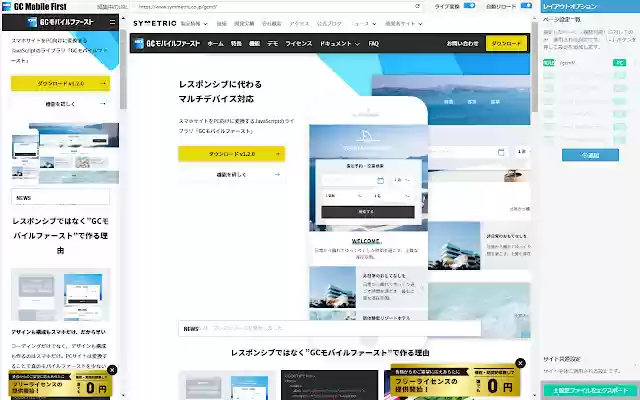640x400 pixels.
Task: Close the free license banner in mobile preview
Action: tap(112, 370)
